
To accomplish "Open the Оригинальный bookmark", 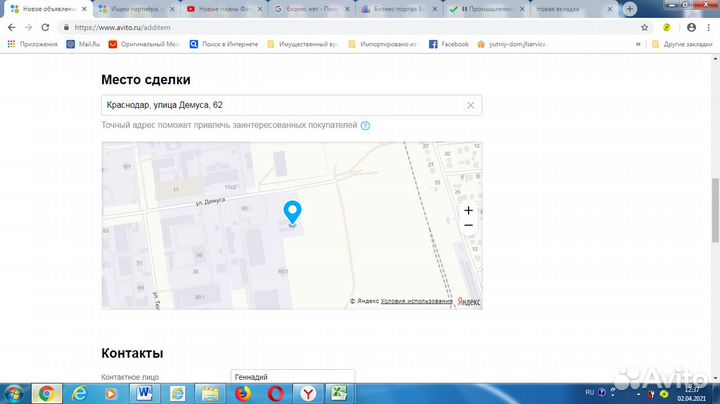I will (x=144, y=44).
